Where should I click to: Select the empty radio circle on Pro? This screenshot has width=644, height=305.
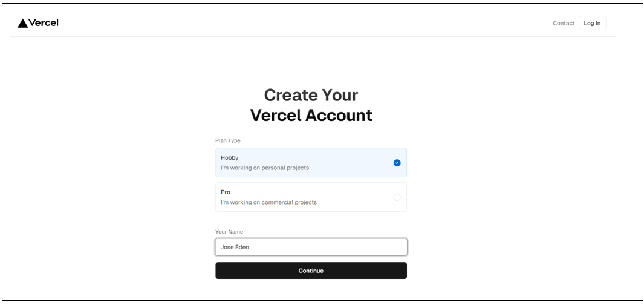[x=397, y=197]
